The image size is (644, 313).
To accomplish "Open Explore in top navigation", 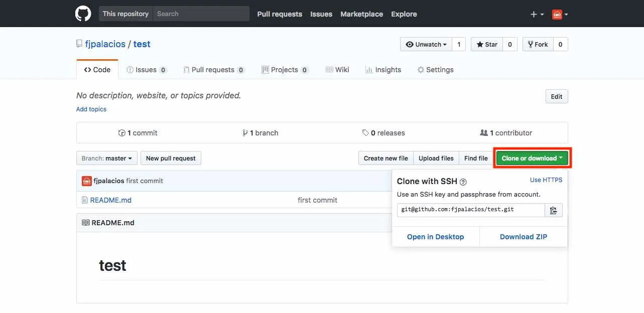I will 404,14.
